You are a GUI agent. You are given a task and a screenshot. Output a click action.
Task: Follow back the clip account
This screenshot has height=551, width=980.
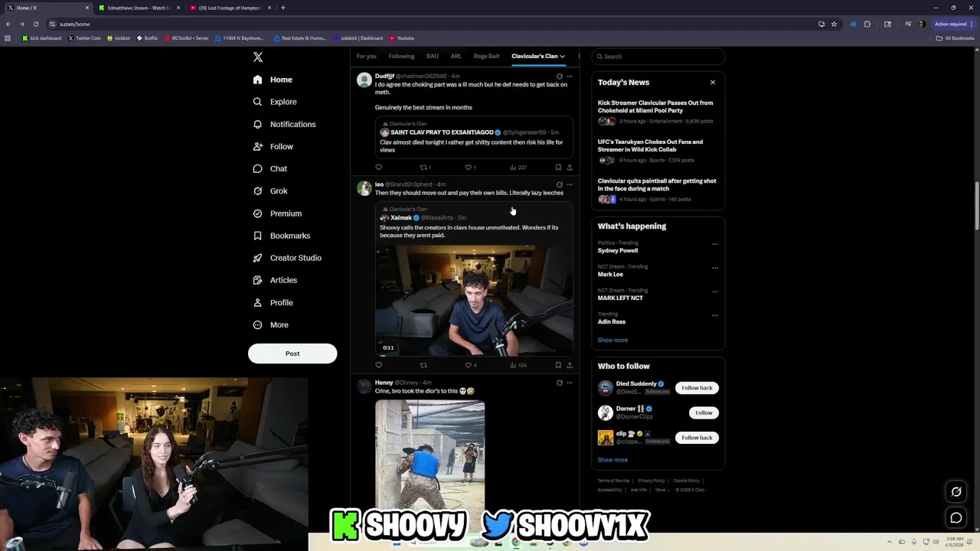[697, 438]
